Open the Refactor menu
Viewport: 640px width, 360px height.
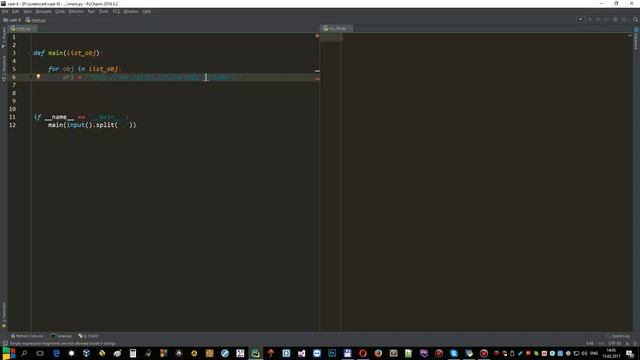pyautogui.click(x=76, y=11)
